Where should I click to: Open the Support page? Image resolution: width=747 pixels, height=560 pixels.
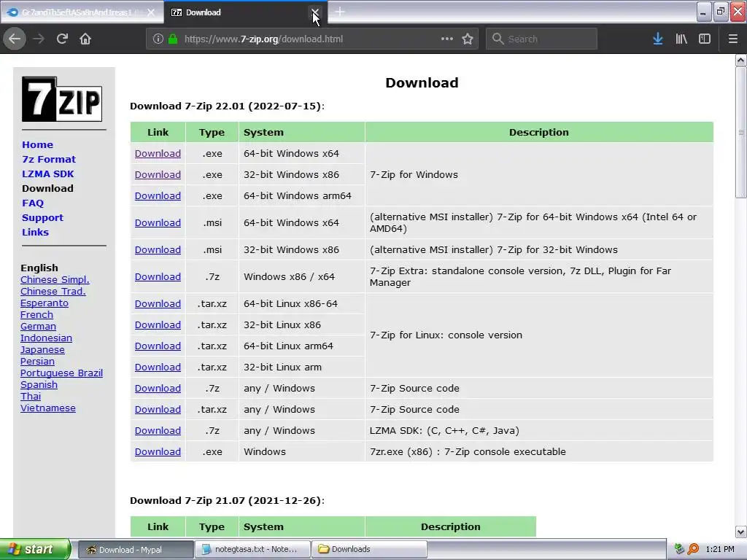tap(42, 217)
